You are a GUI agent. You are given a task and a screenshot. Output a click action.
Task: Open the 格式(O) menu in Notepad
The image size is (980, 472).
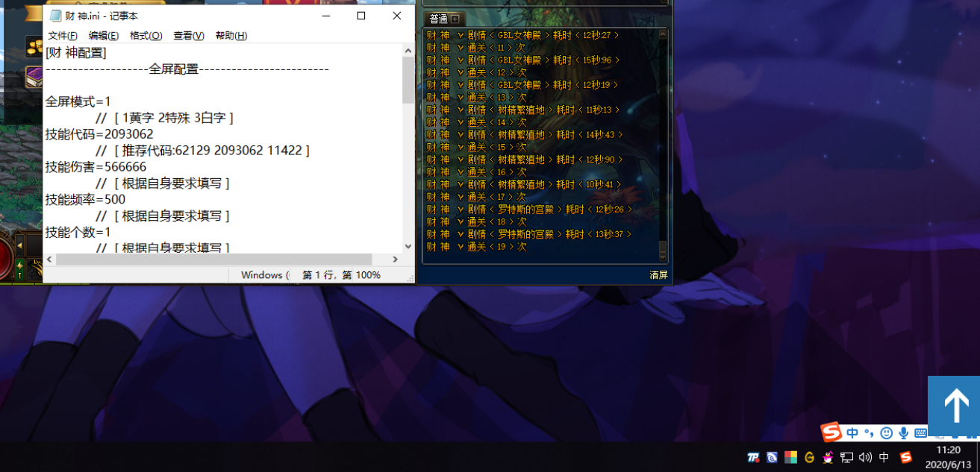point(146,36)
